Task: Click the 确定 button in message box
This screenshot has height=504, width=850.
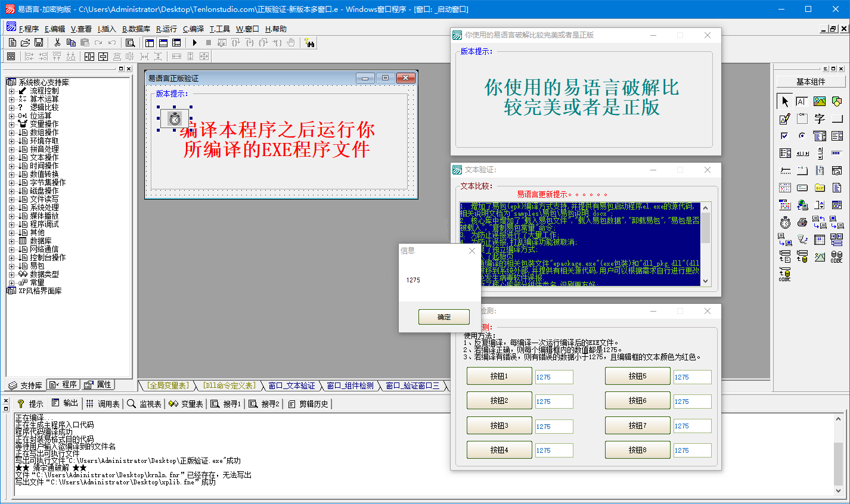Action: coord(443,317)
